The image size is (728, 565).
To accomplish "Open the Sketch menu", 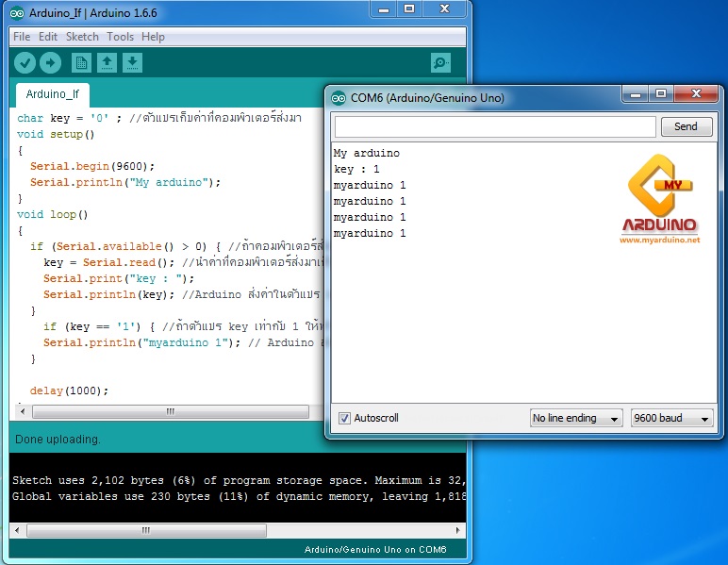I will click(82, 37).
